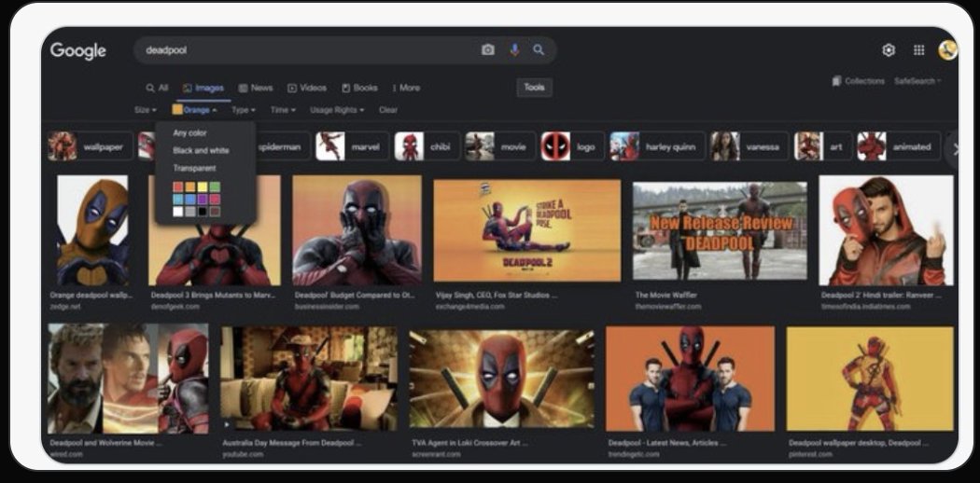Open Deadpool 2 Hindi trailer image

tap(887, 230)
